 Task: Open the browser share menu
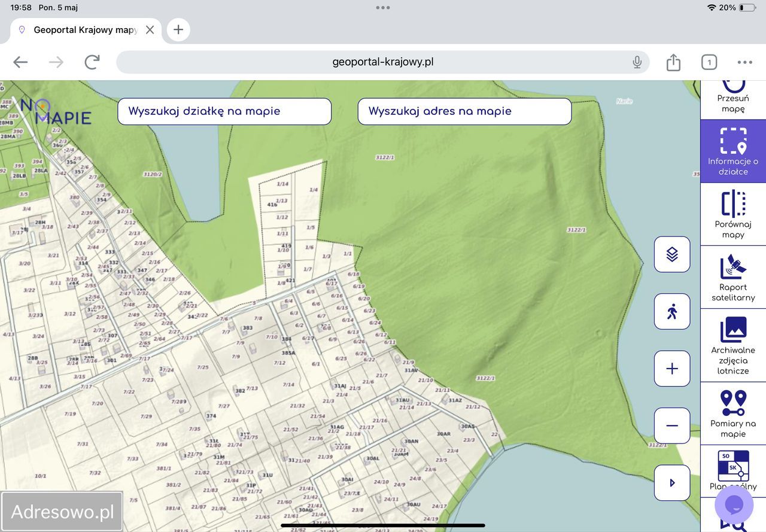click(673, 62)
